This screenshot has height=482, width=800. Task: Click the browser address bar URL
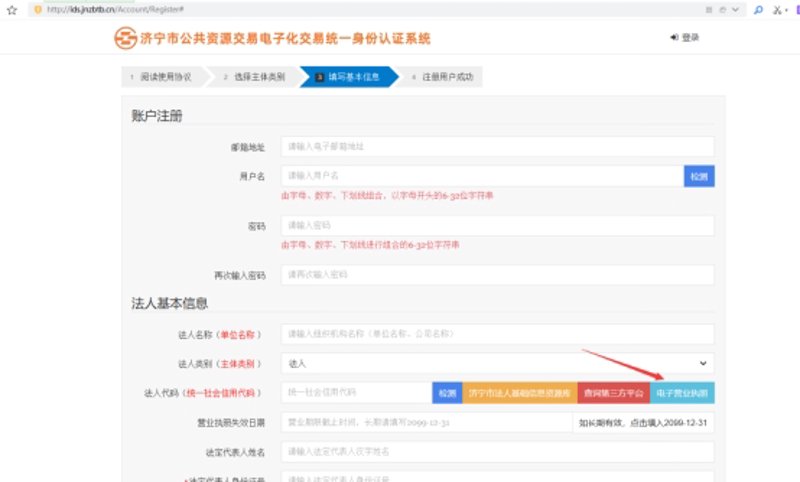[x=115, y=9]
